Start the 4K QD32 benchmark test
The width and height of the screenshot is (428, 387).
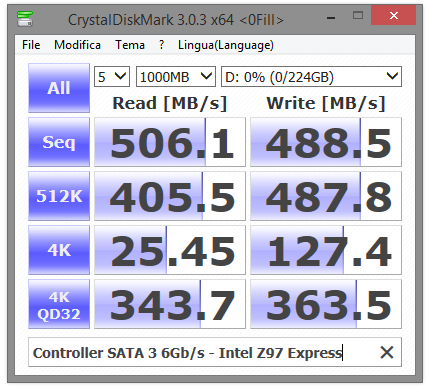pyautogui.click(x=59, y=304)
